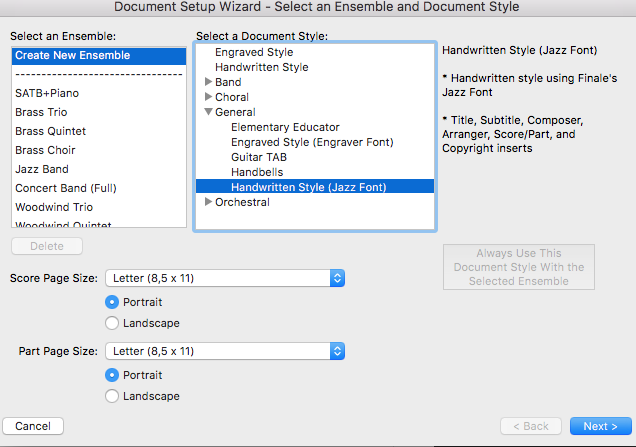Expand the Choral document style category

pyautogui.click(x=208, y=97)
